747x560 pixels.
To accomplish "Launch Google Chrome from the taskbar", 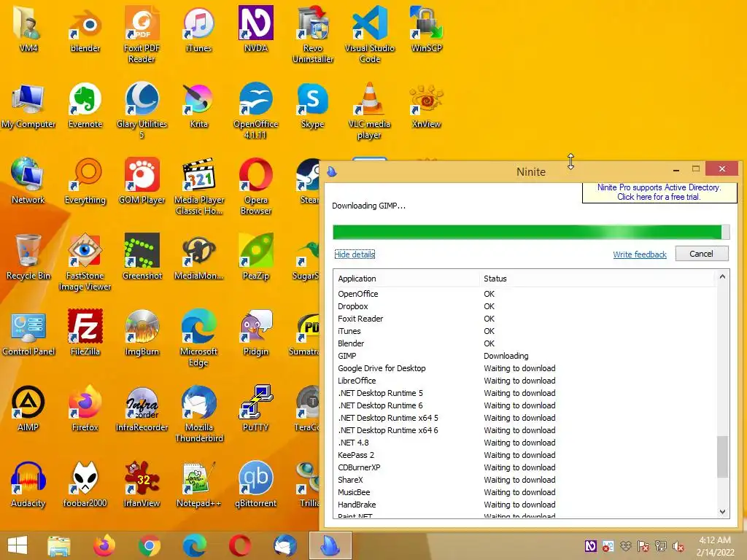I will click(x=149, y=545).
